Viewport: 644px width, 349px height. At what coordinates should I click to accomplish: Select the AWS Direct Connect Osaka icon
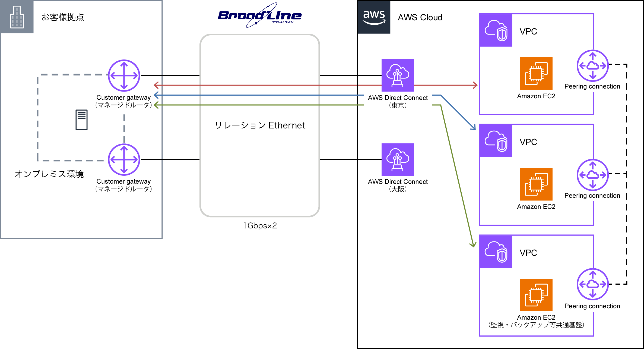point(398,159)
